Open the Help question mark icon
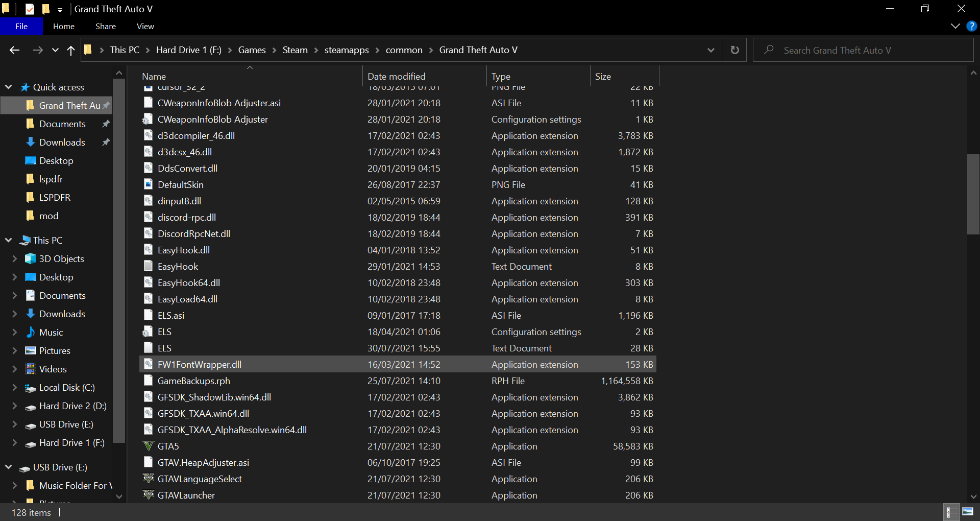The width and height of the screenshot is (980, 521). tap(972, 26)
